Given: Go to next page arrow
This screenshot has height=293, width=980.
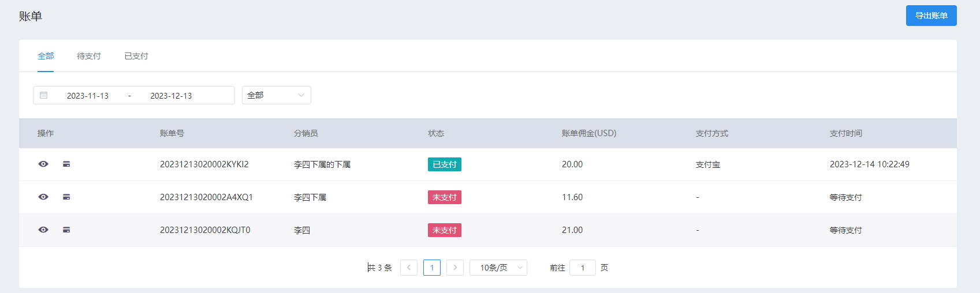Looking at the screenshot, I should point(455,268).
